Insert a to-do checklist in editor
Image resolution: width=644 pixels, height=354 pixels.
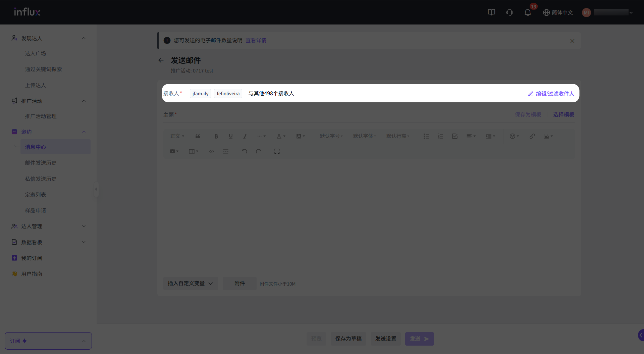pyautogui.click(x=454, y=136)
